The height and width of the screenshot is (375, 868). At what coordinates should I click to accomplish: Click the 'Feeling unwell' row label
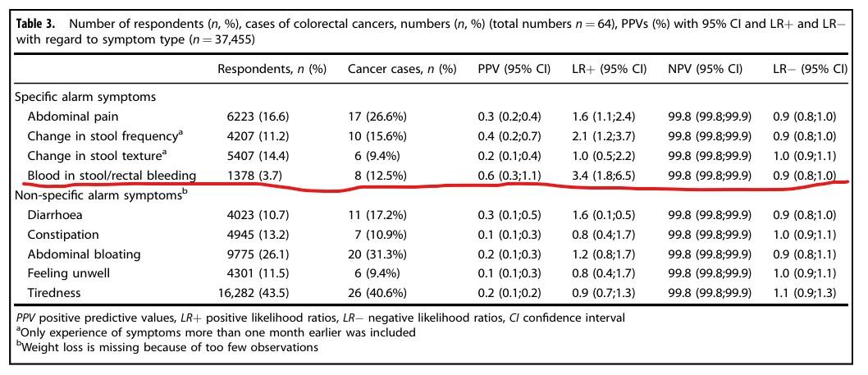tap(68, 274)
